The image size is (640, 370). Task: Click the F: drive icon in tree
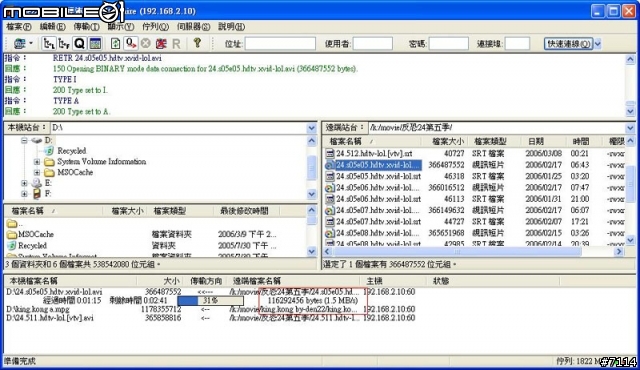pyautogui.click(x=37, y=194)
